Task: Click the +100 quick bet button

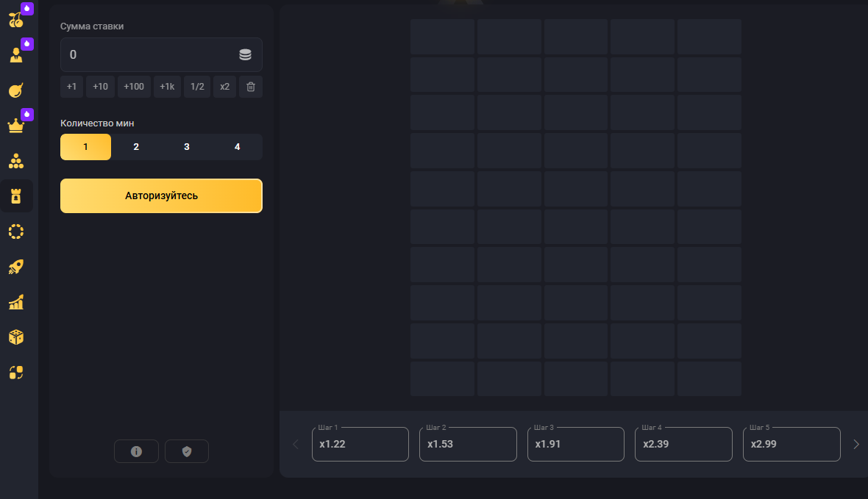Action: click(x=134, y=86)
